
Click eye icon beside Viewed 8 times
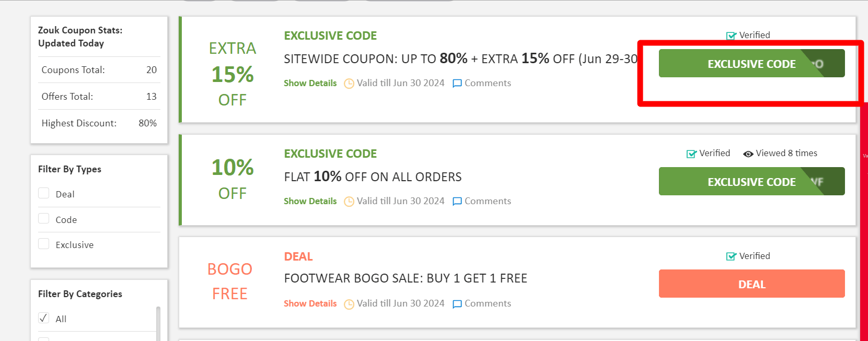(748, 154)
